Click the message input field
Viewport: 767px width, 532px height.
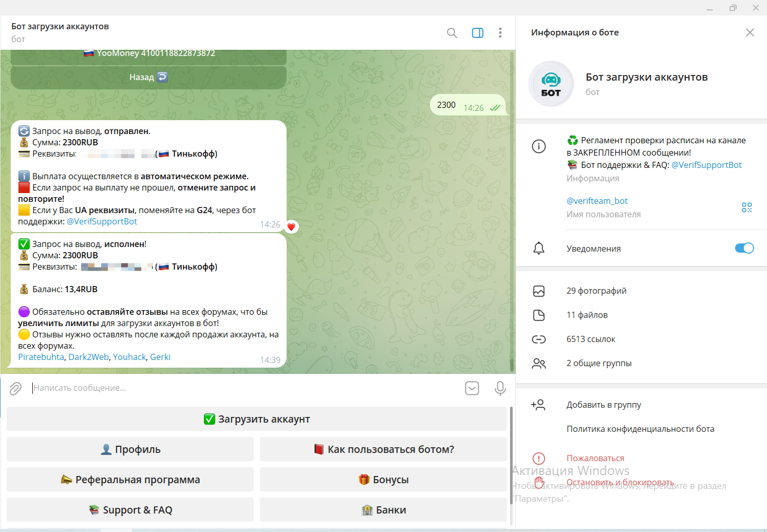click(241, 388)
